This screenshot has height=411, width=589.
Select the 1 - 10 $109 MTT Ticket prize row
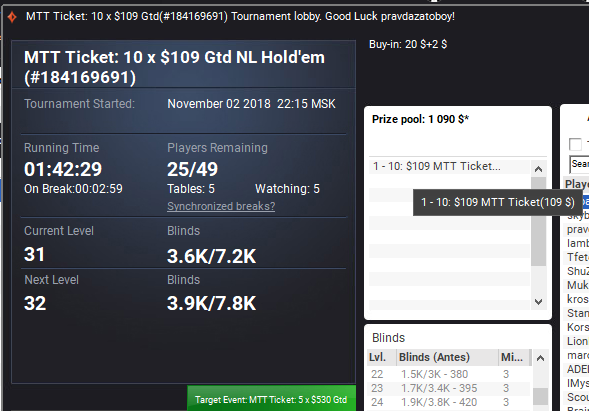click(449, 166)
